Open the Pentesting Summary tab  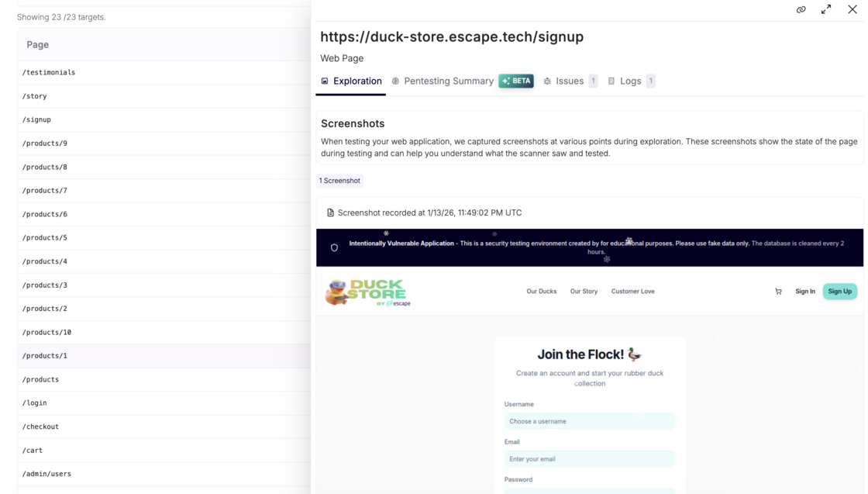tap(448, 81)
